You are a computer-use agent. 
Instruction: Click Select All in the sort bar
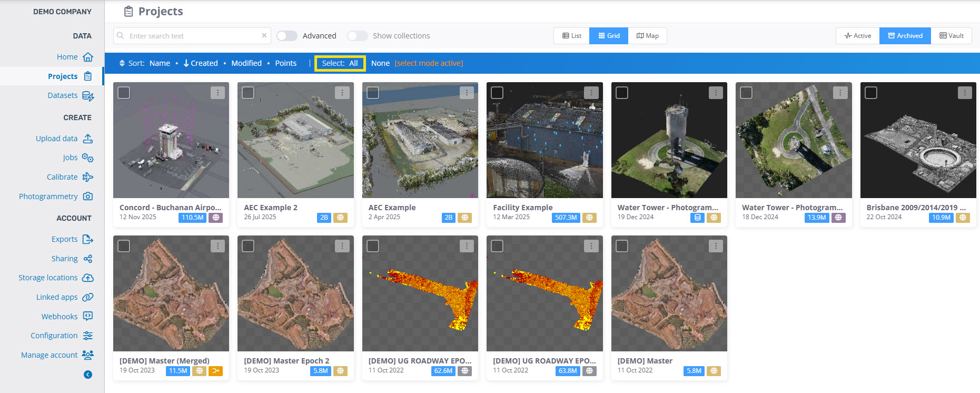pyautogui.click(x=353, y=63)
